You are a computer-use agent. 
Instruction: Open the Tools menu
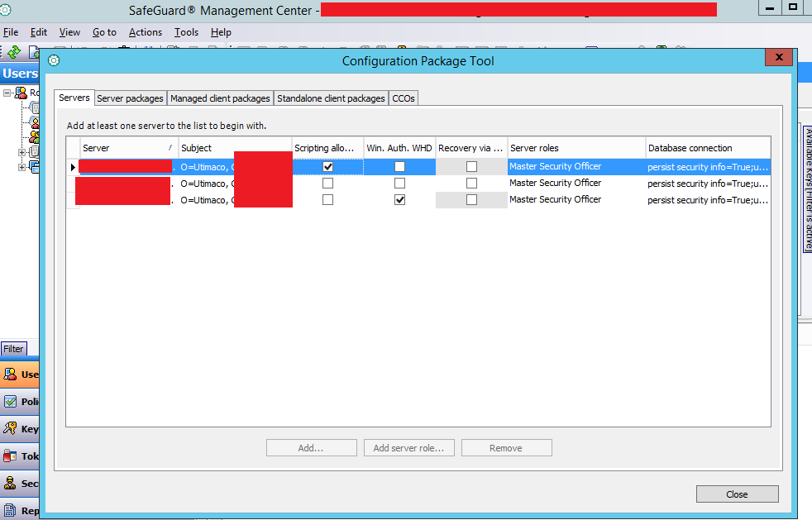[x=186, y=32]
